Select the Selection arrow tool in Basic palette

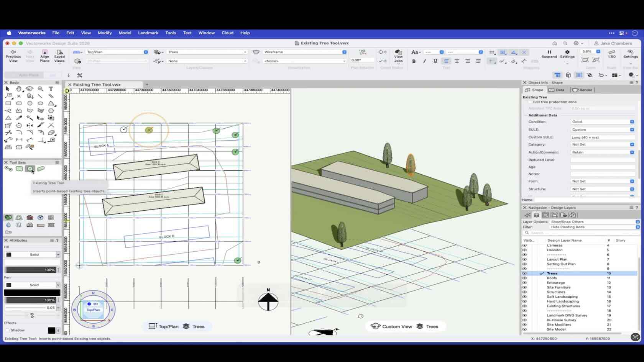tap(8, 89)
